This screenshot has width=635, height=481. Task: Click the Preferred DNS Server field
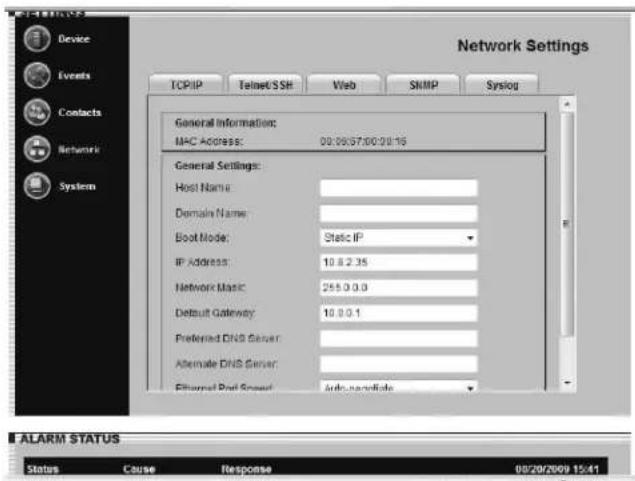[x=399, y=338]
